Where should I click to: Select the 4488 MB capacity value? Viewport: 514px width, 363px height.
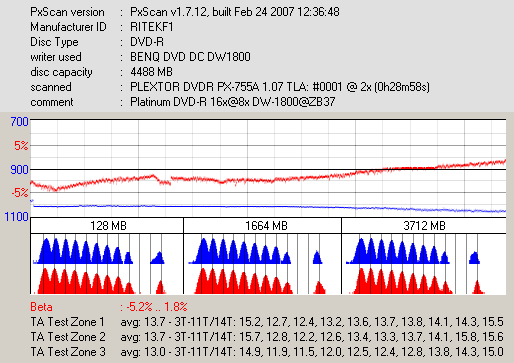tap(151, 72)
